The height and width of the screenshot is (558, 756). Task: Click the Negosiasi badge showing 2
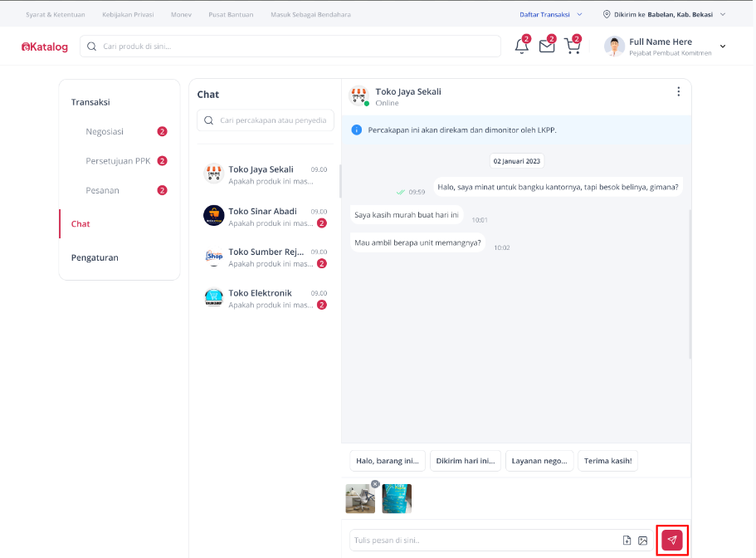click(162, 131)
